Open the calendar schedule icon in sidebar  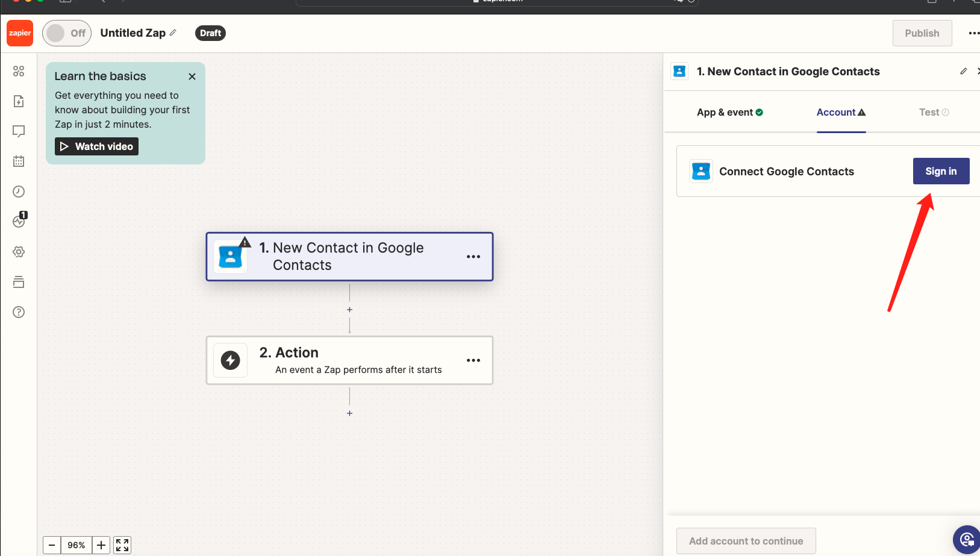19,161
